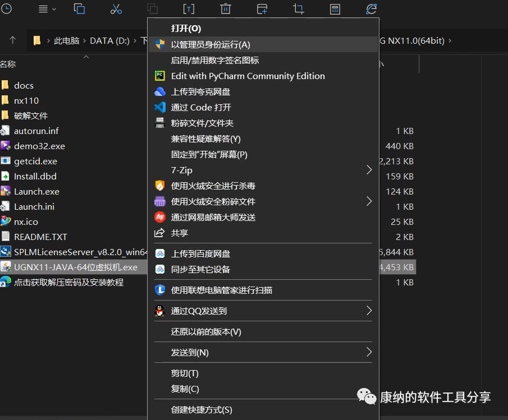
Task: Choose 以管理员身份运行(A)
Action: click(263, 44)
